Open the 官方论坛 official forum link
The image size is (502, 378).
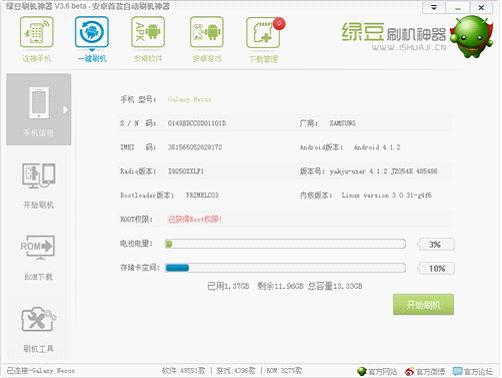click(x=473, y=371)
